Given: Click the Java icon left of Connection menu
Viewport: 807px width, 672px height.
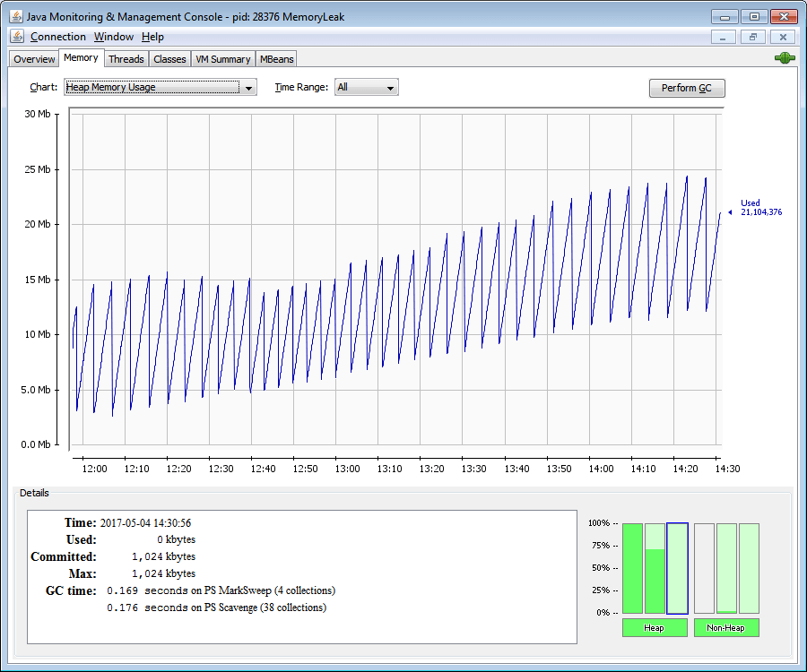Looking at the screenshot, I should (x=16, y=37).
